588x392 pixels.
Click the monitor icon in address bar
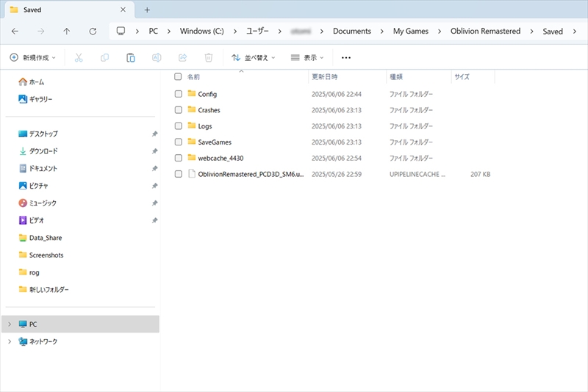coord(121,31)
